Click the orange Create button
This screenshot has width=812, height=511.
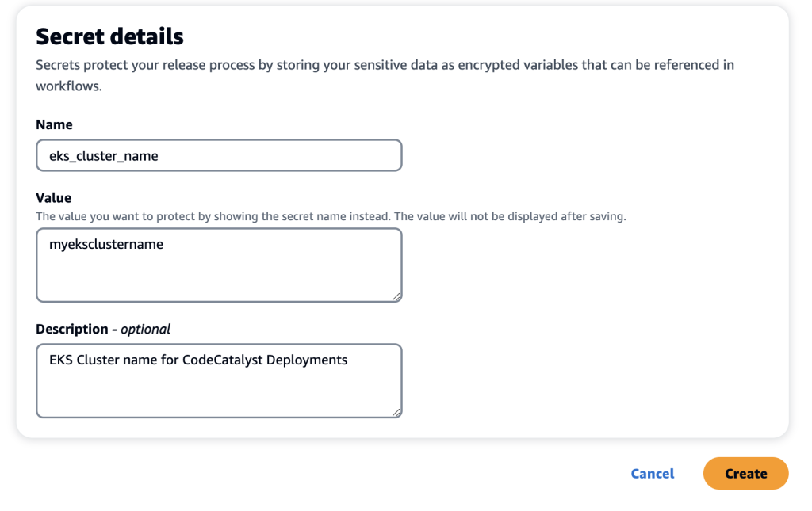point(745,474)
